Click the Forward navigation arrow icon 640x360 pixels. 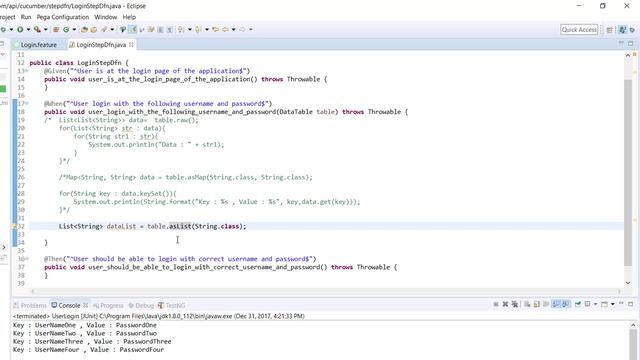tap(242, 29)
